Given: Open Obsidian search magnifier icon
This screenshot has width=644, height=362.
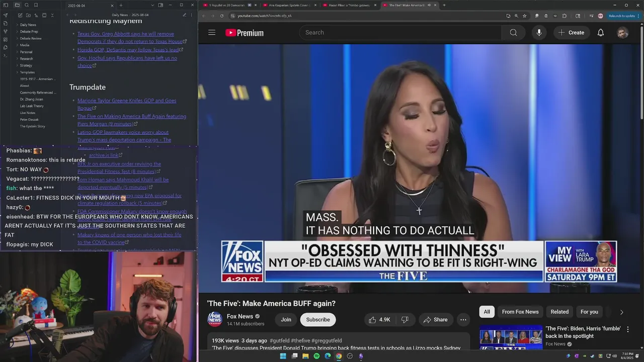Looking at the screenshot, I should pos(27,5).
